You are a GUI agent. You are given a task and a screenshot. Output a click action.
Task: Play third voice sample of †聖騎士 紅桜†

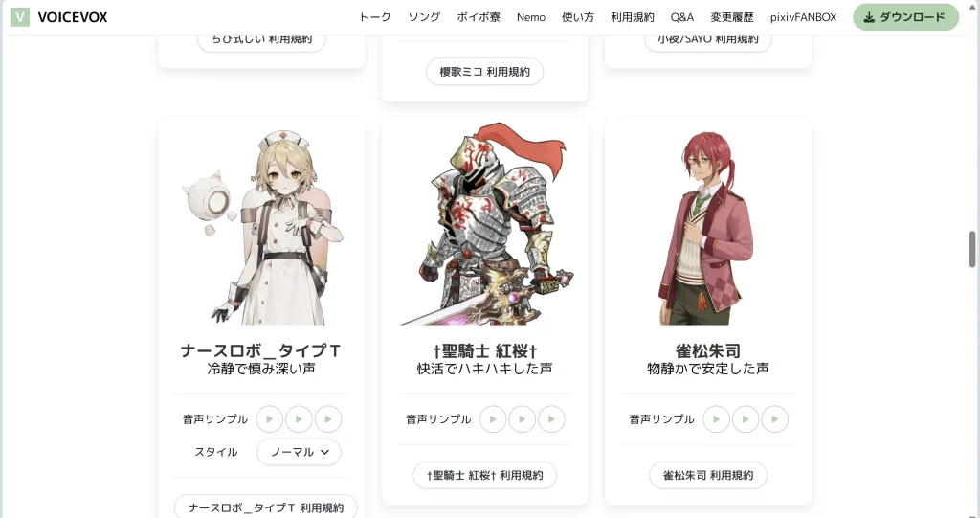[x=551, y=419]
